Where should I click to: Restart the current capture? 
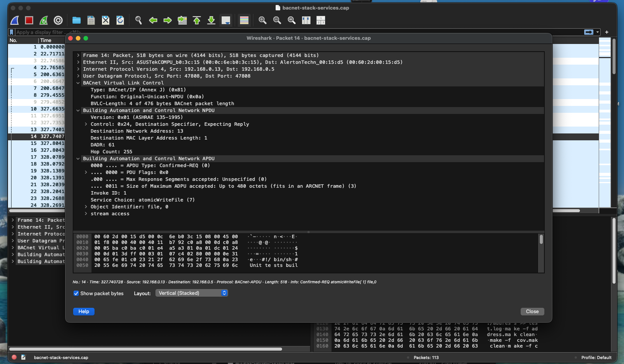pos(43,20)
